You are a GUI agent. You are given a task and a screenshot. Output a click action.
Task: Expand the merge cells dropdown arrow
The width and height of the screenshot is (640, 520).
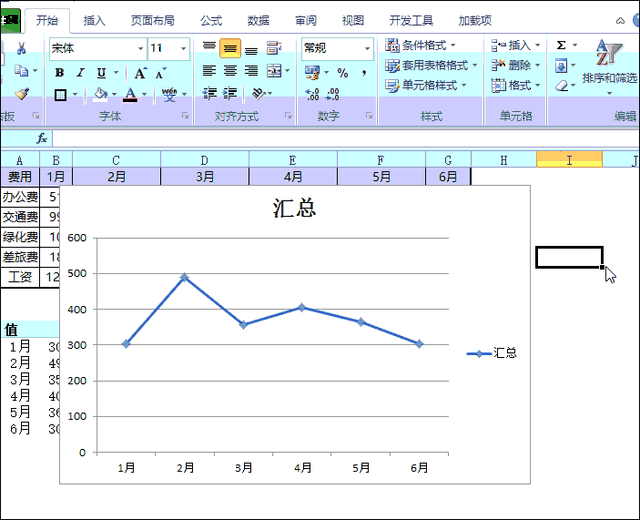point(288,71)
